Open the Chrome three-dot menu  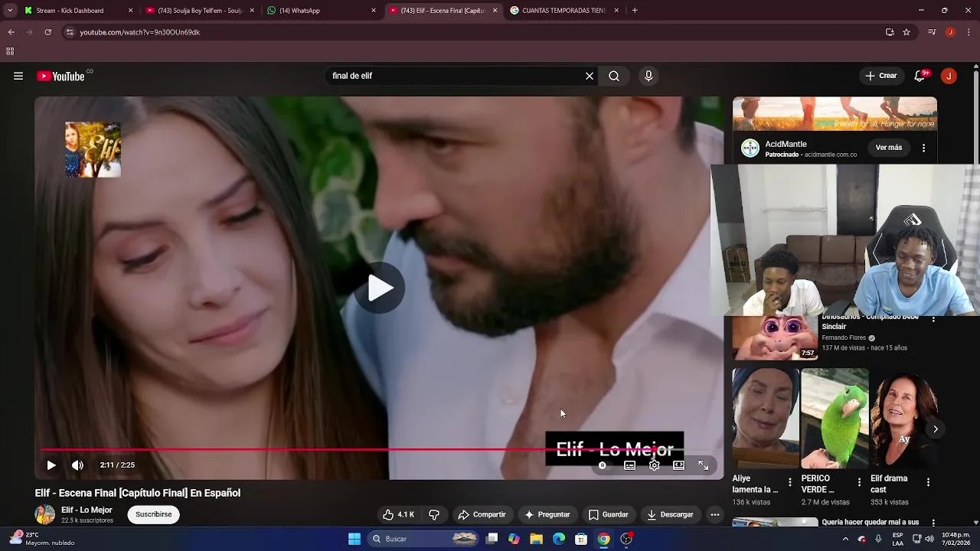coord(969,32)
